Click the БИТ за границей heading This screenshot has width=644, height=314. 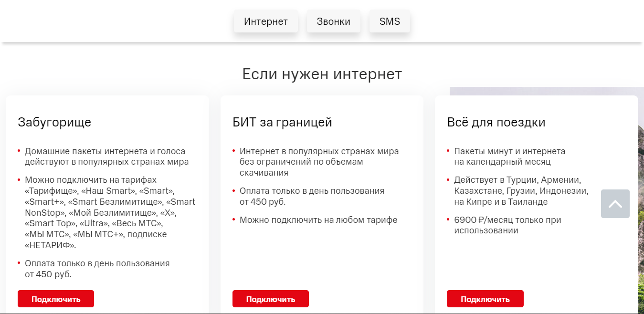coord(282,123)
